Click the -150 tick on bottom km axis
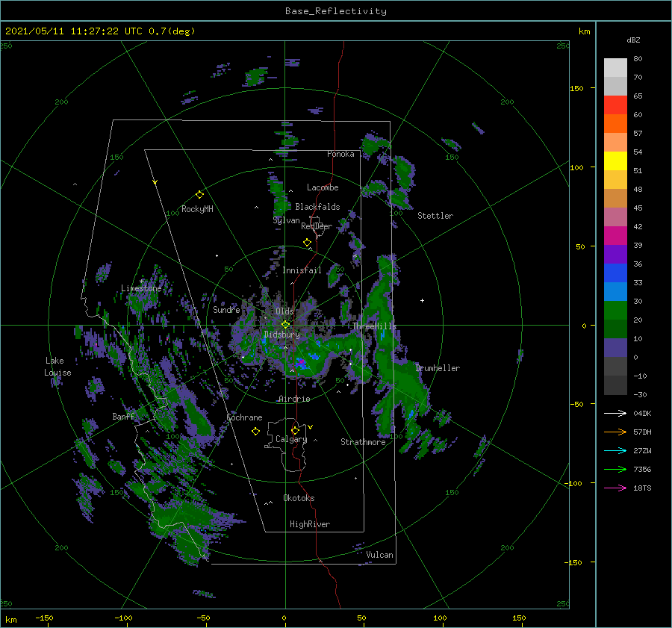This screenshot has width=672, height=628. coord(44,618)
